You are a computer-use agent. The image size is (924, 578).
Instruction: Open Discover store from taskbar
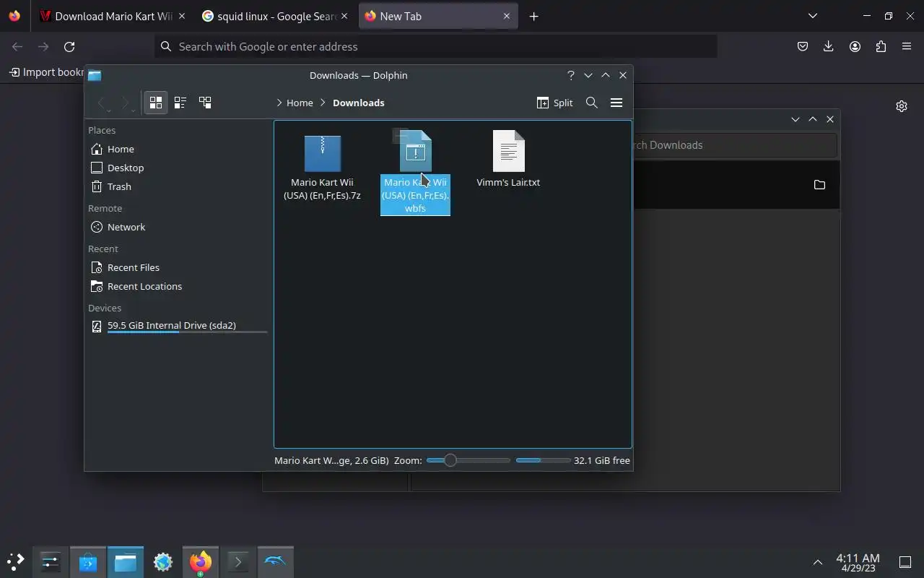[88, 561]
